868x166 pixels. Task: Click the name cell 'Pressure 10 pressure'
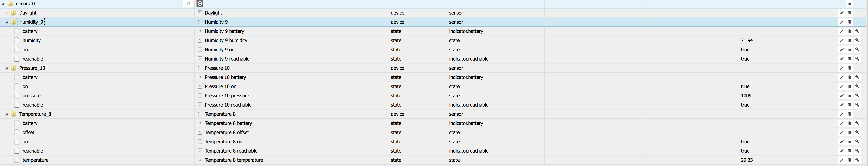(227, 96)
